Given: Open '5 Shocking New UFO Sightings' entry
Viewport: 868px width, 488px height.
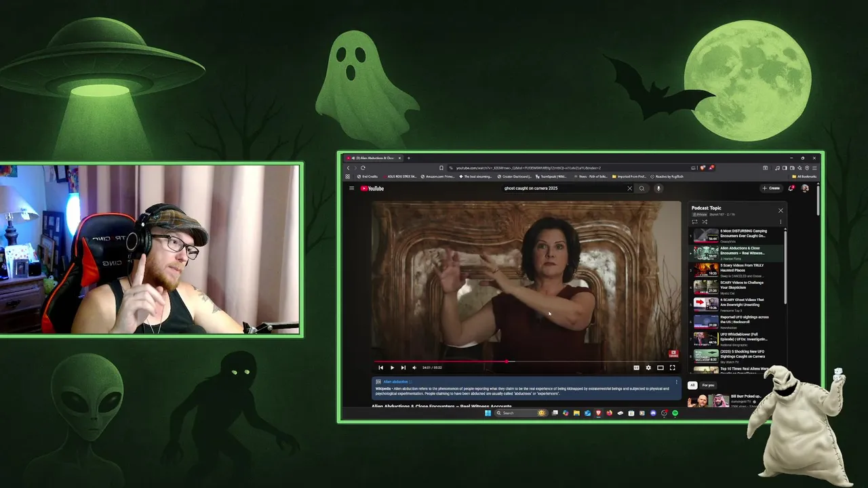Looking at the screenshot, I should pos(736,356).
